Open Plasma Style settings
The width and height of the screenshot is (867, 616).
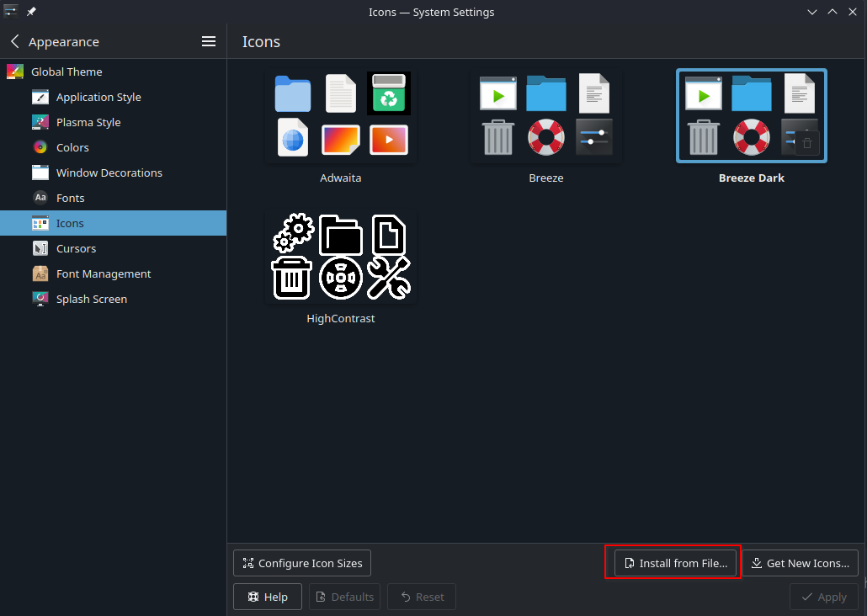[114, 122]
